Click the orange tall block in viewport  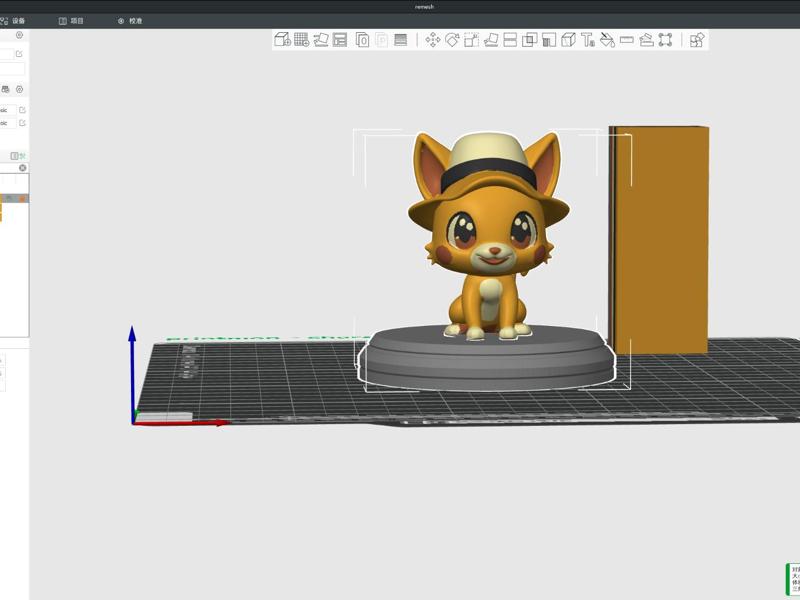(660, 240)
